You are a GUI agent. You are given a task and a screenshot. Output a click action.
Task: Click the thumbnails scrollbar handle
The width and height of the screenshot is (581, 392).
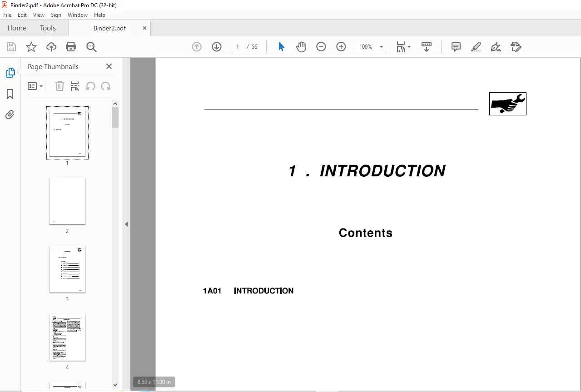[x=115, y=117]
